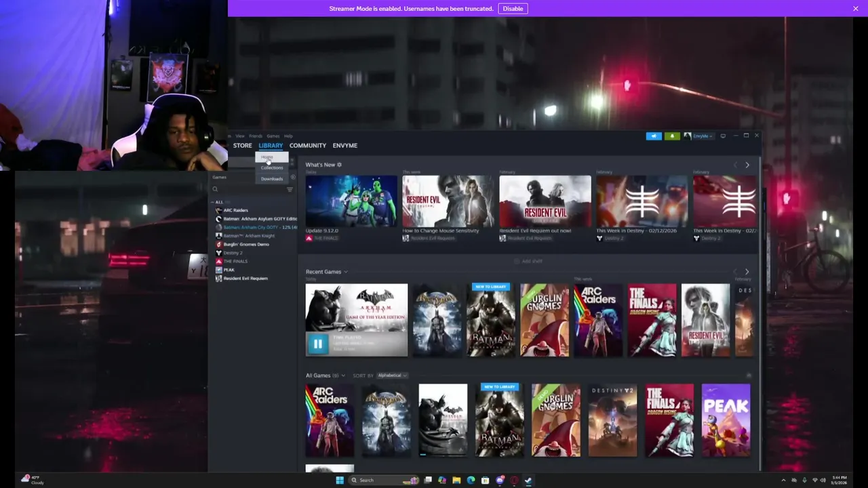Select Batman: Arkham Asylum GOTY Edition in list

pyautogui.click(x=256, y=219)
